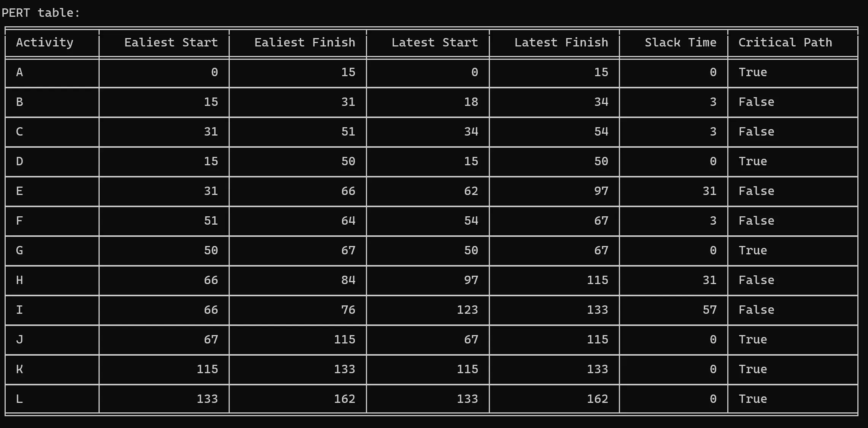Click activity G earliest start 50

[x=211, y=251]
